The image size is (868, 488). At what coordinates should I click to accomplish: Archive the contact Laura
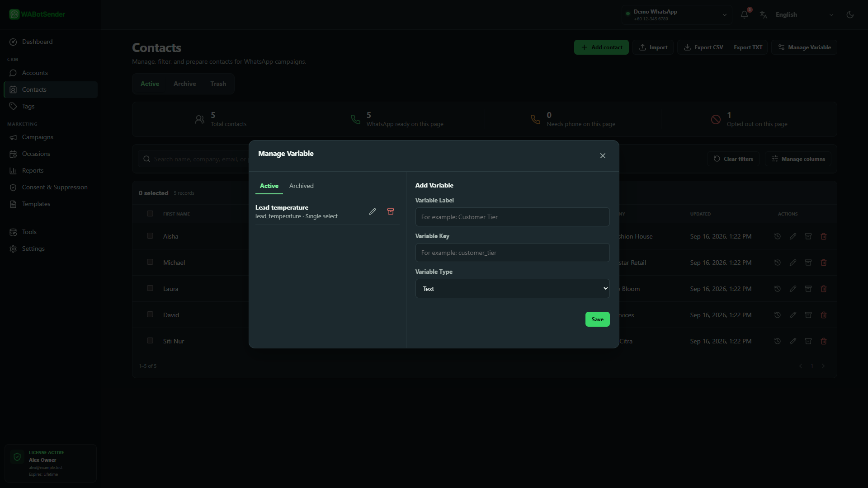[808, 289]
